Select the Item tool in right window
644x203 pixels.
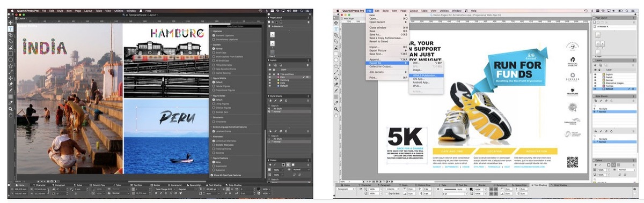click(x=336, y=22)
